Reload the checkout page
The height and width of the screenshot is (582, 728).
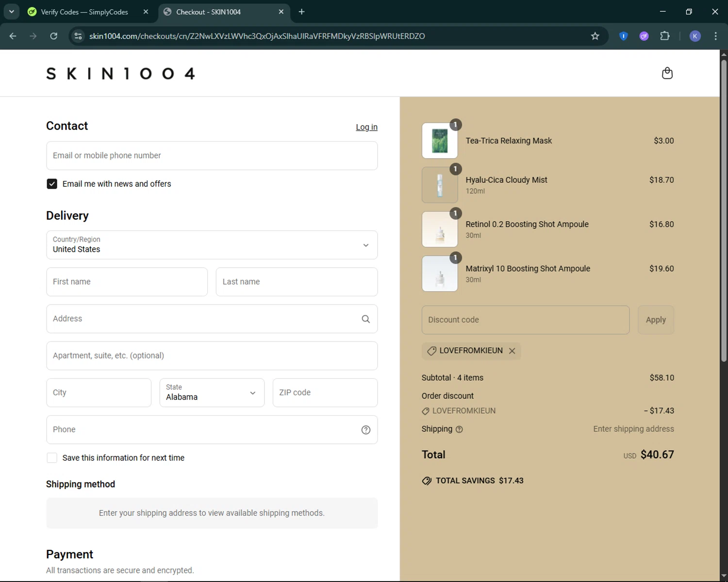click(x=54, y=36)
